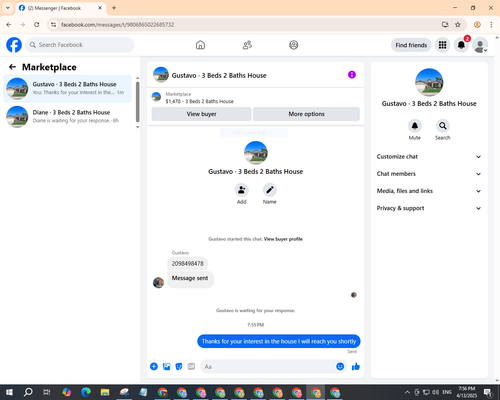The image size is (500, 400).
Task: Open the emoji picker in message box
Action: coord(340,367)
